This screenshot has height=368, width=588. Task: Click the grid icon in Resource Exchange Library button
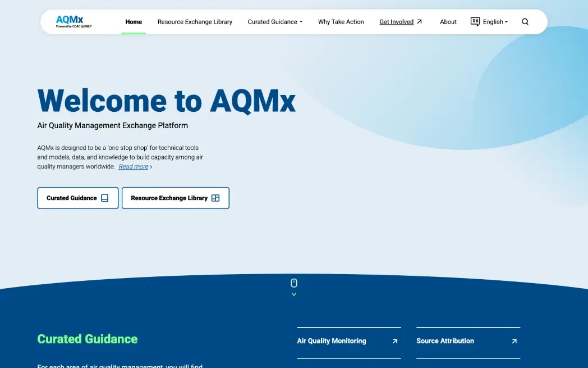coord(215,198)
